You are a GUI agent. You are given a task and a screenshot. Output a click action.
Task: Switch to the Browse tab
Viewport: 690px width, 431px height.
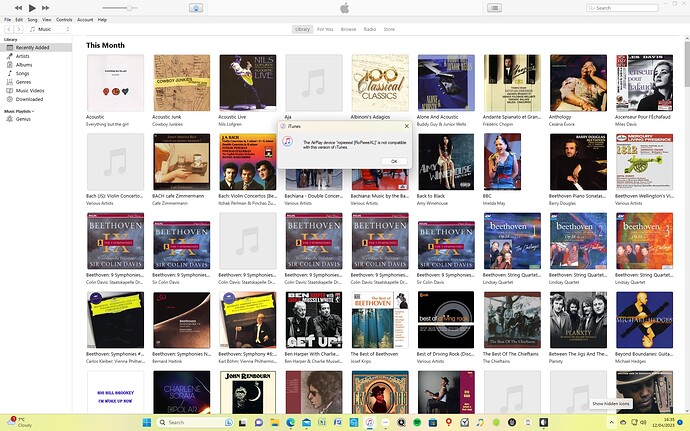pyautogui.click(x=348, y=30)
